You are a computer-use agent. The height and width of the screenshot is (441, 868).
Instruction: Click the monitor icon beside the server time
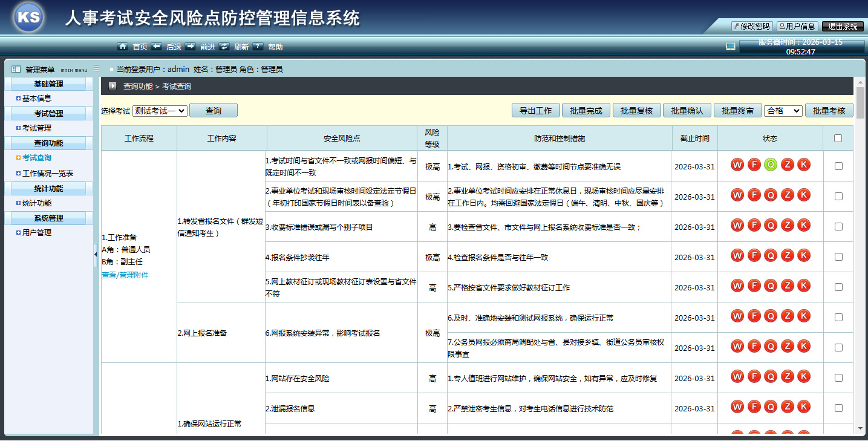pos(731,45)
